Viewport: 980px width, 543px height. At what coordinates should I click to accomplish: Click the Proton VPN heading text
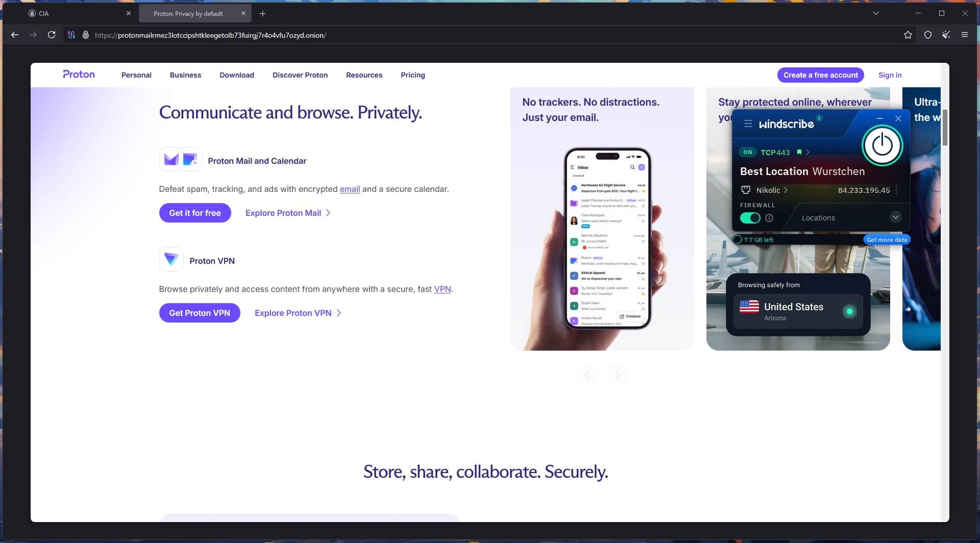tap(212, 261)
